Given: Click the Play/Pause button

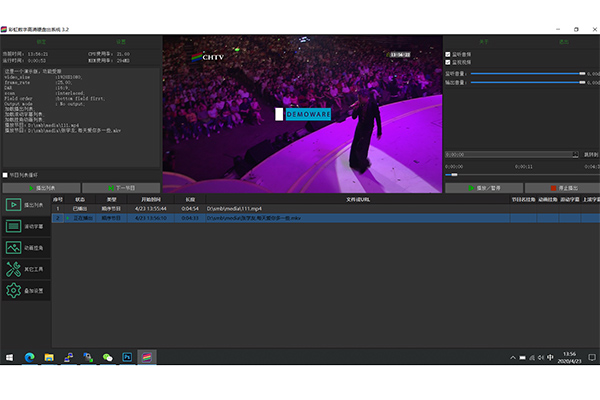Looking at the screenshot, I should pos(484,188).
